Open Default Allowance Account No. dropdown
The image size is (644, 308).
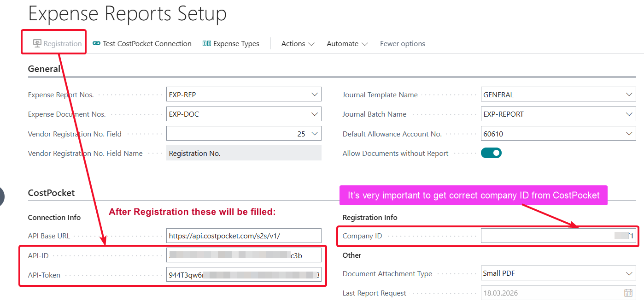point(630,134)
